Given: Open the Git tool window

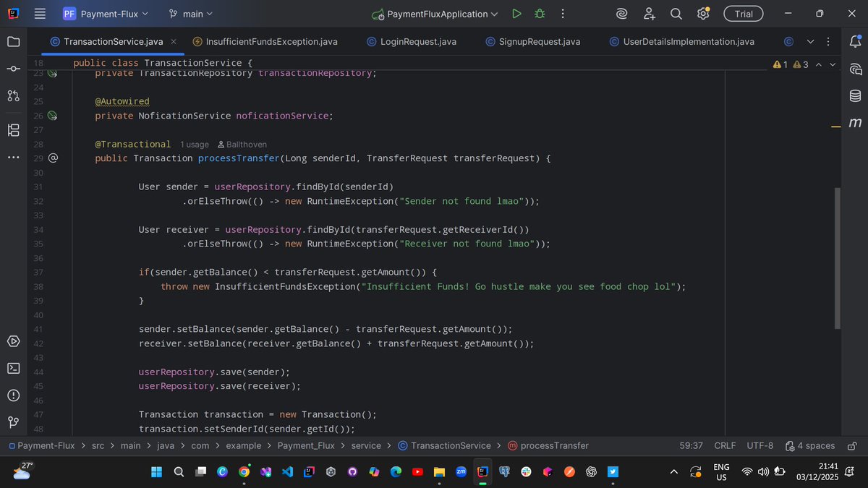Looking at the screenshot, I should coord(13,422).
